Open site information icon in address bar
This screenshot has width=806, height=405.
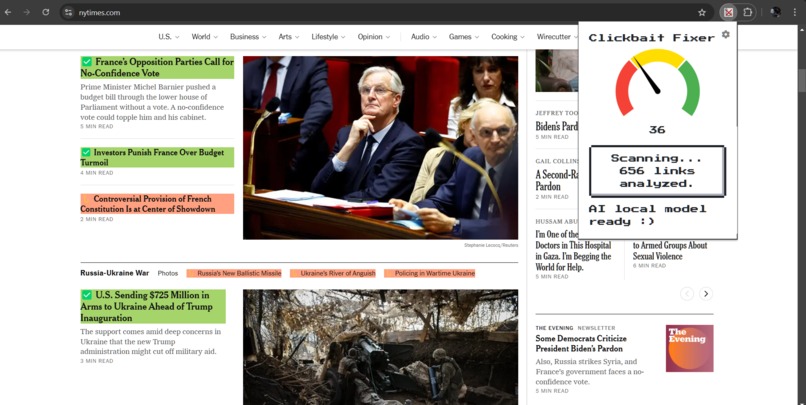point(69,12)
